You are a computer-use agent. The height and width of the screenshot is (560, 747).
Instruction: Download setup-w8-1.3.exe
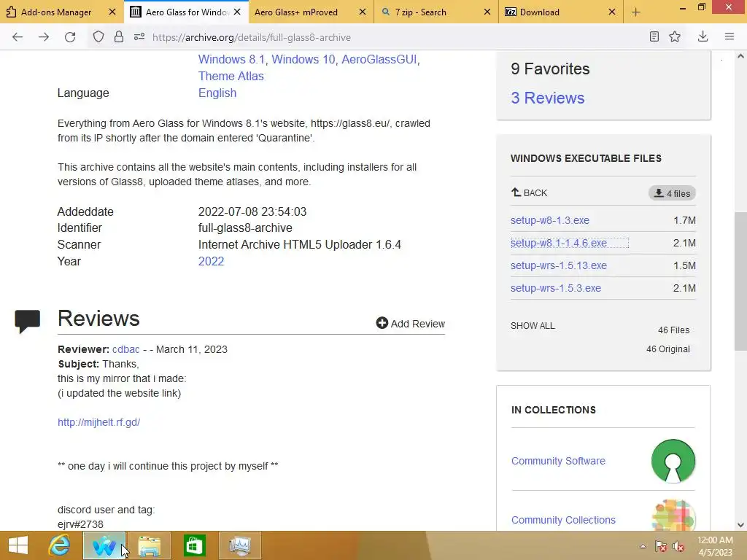coord(550,220)
